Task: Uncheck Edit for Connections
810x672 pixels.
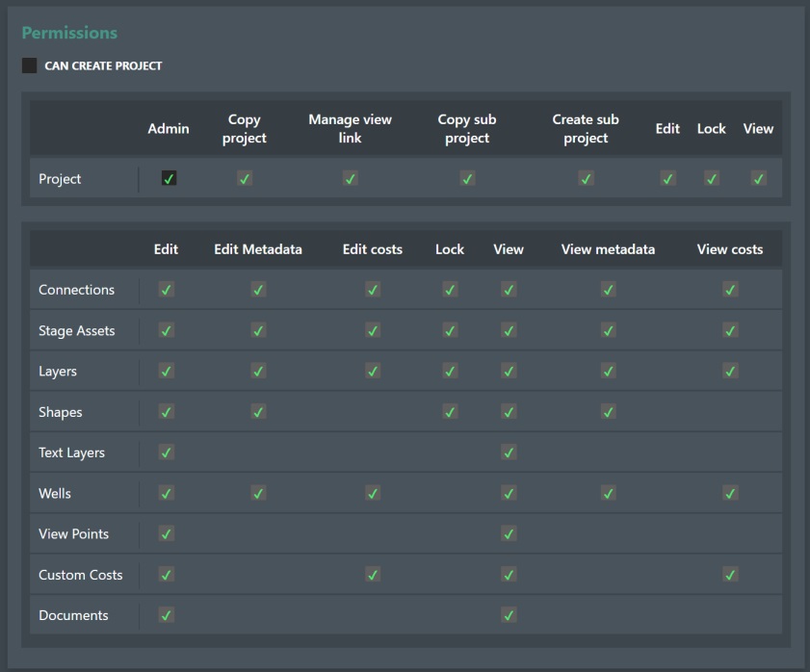Action: click(167, 290)
